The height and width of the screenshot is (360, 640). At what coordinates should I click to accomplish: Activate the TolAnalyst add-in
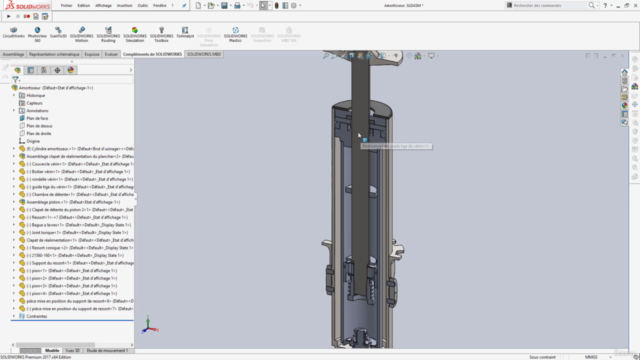coord(185,33)
